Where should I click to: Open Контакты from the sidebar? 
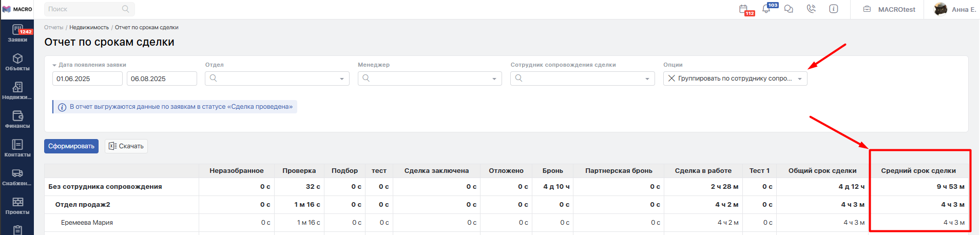[17, 148]
